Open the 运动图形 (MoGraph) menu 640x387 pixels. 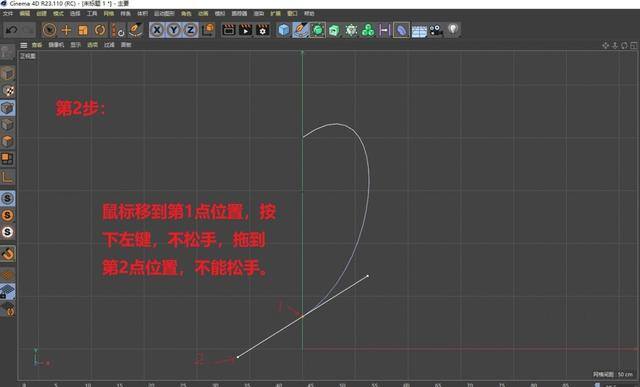[164, 13]
